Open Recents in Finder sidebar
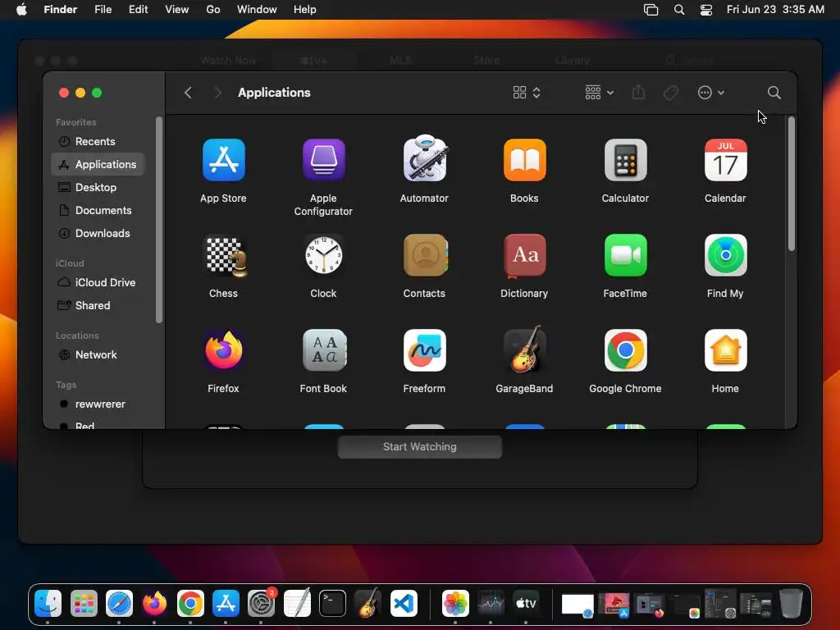 point(98,141)
